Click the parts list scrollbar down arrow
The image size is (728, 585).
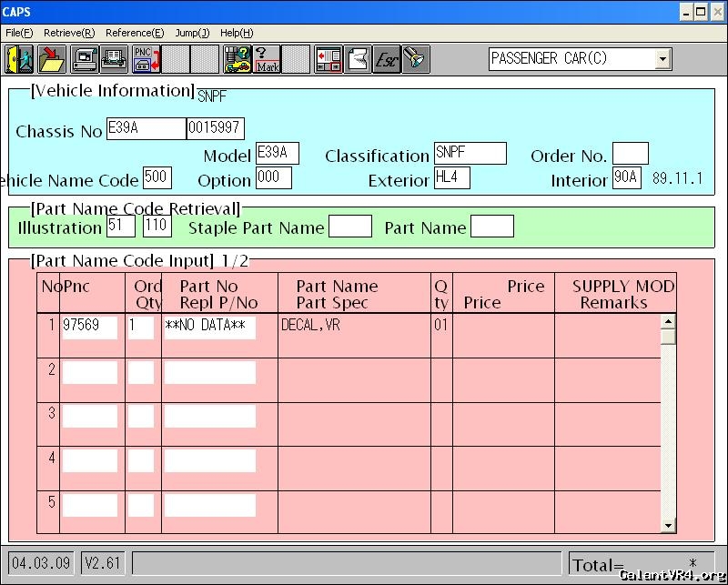tap(669, 525)
